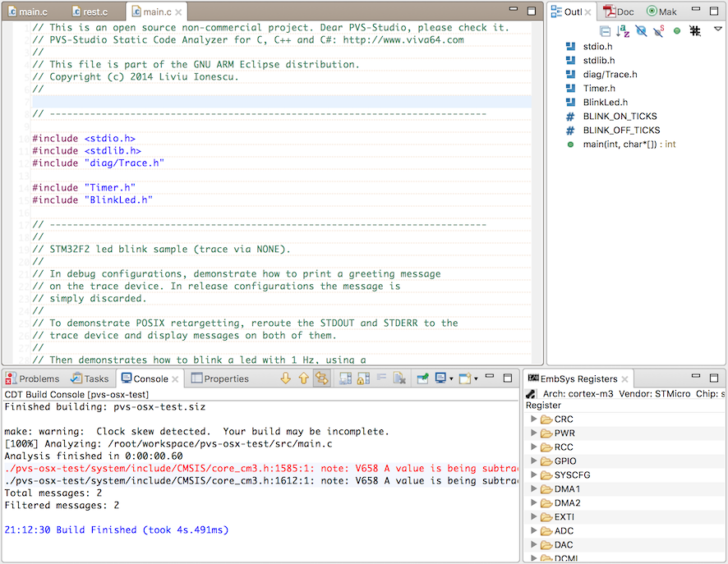
Task: Jump to next error in the console
Action: [x=286, y=378]
